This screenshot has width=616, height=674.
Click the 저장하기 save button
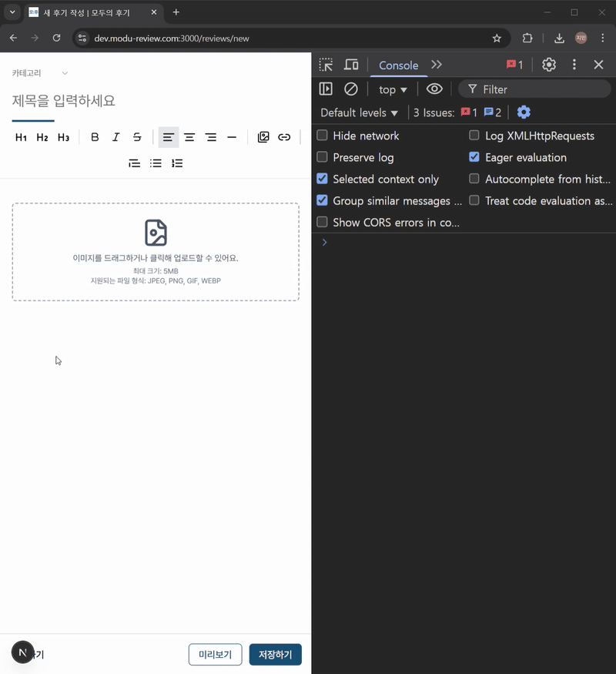tap(275, 655)
